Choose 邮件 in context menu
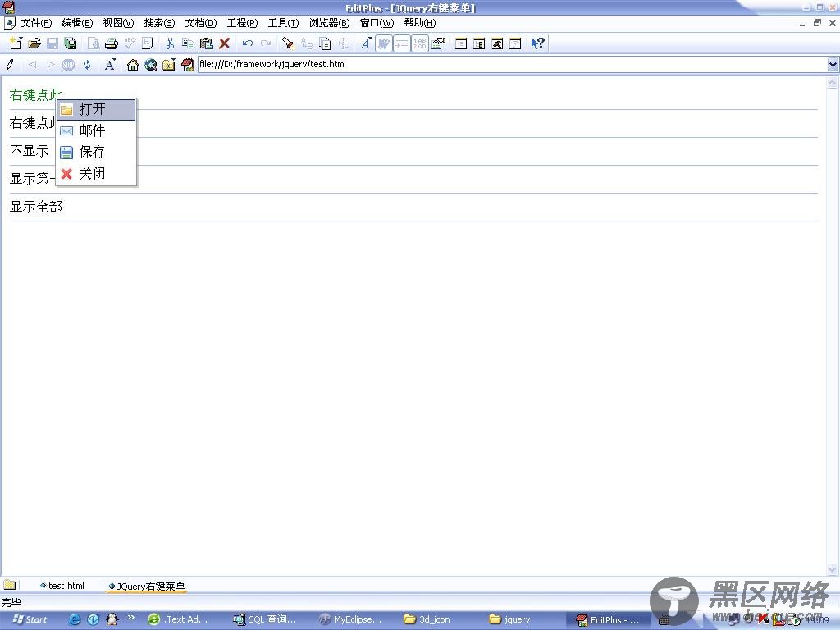840x630 pixels. tap(96, 130)
